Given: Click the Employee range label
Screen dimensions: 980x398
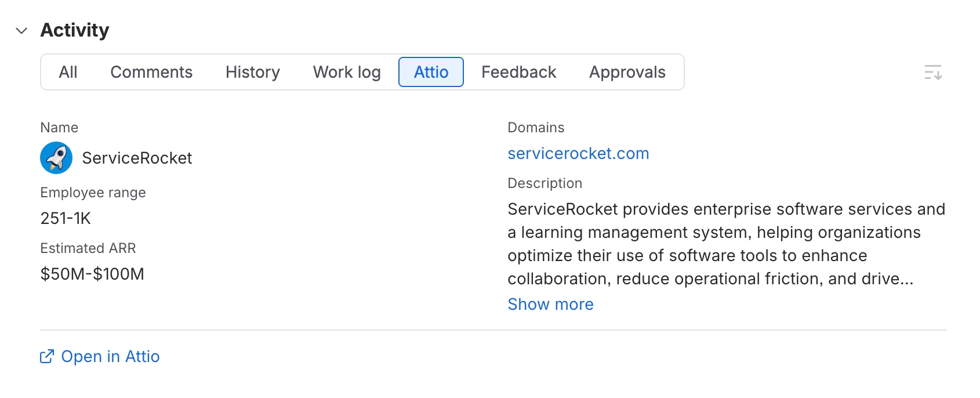Looking at the screenshot, I should click(x=93, y=193).
